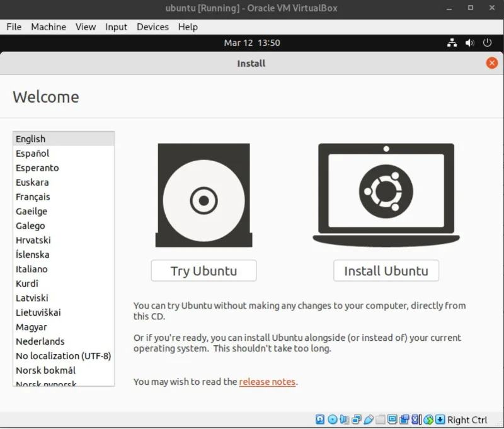
Task: Select Norsk bokmål in the language list
Action: 64,370
